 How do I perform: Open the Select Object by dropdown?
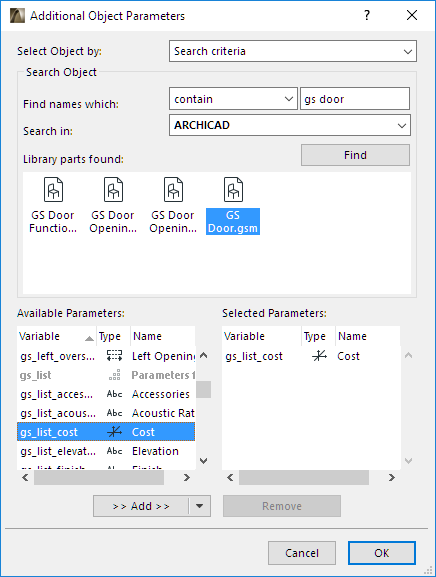click(x=293, y=51)
